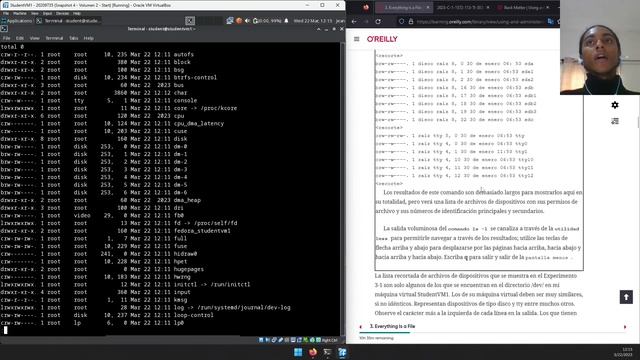
Task: Open VirtualBox Devices menu
Action: pos(62,13)
